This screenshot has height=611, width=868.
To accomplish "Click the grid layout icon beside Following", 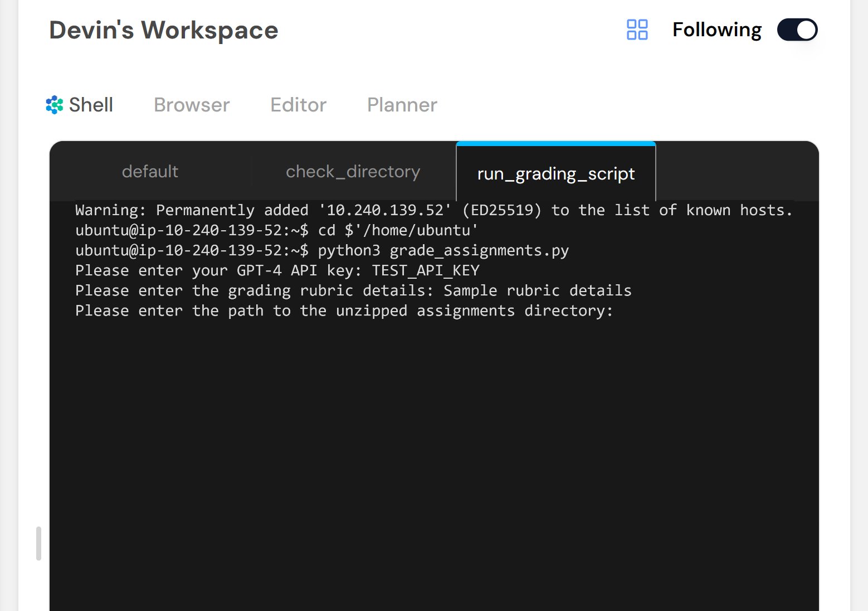I will 637,30.
